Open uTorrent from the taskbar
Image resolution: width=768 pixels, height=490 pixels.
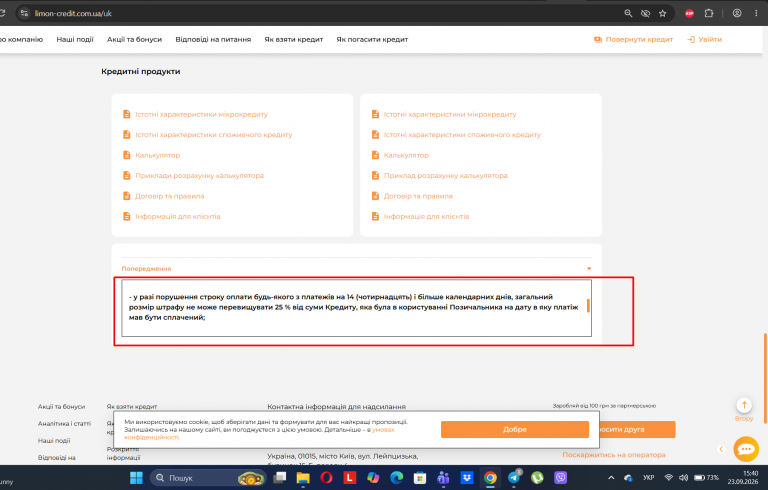tap(537, 478)
